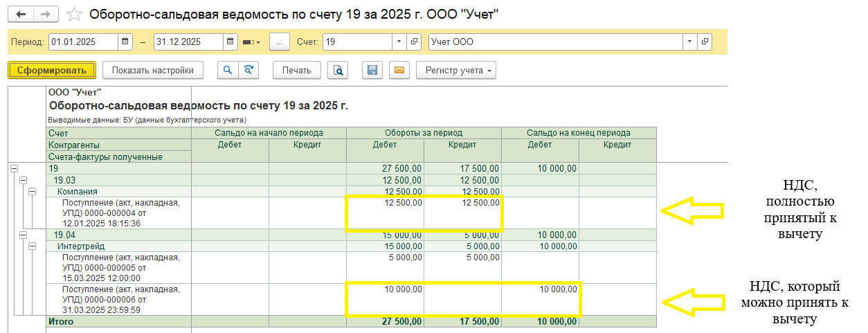This screenshot has height=333, width=868.
Task: Expand the organization Учет ООО dropdown
Action: coord(689,42)
